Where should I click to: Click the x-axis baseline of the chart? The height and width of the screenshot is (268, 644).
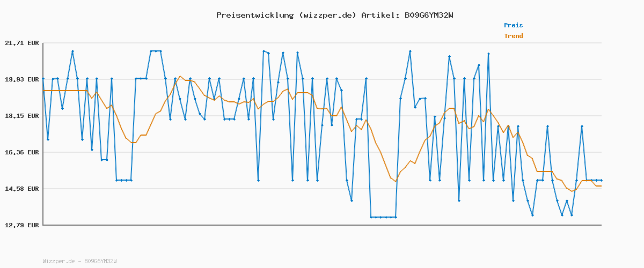(x=322, y=225)
